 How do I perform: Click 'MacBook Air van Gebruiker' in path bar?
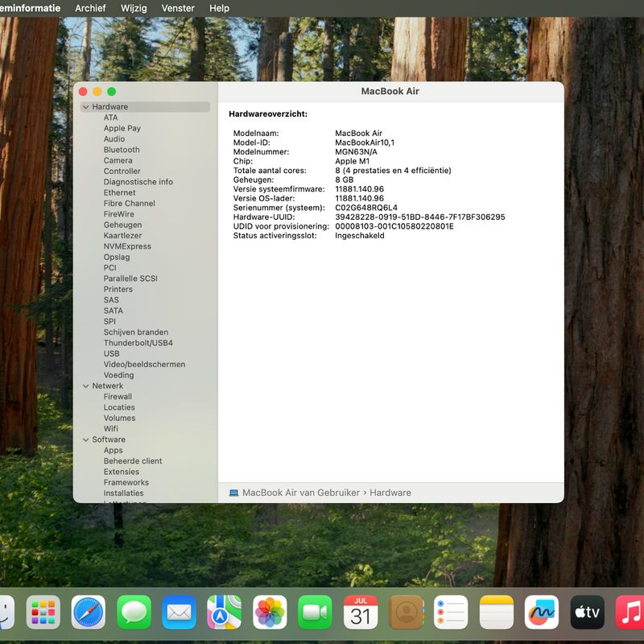[300, 493]
